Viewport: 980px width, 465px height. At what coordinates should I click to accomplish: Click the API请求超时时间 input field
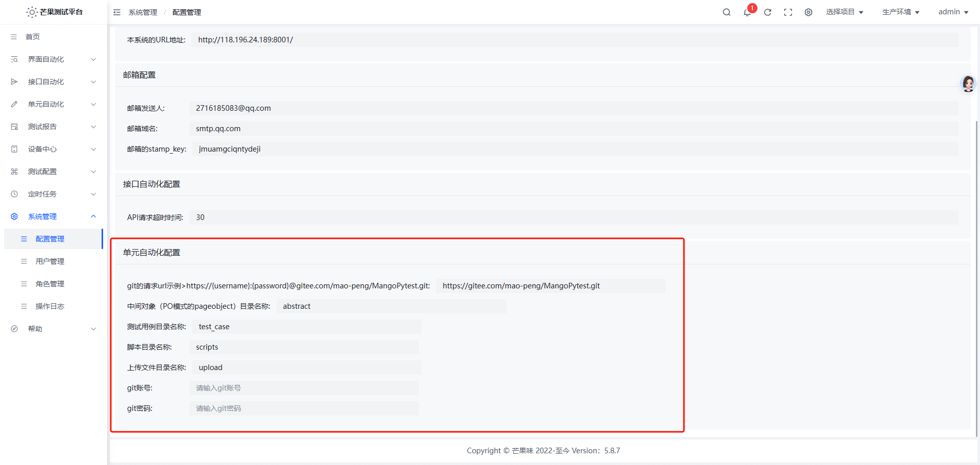(573, 217)
